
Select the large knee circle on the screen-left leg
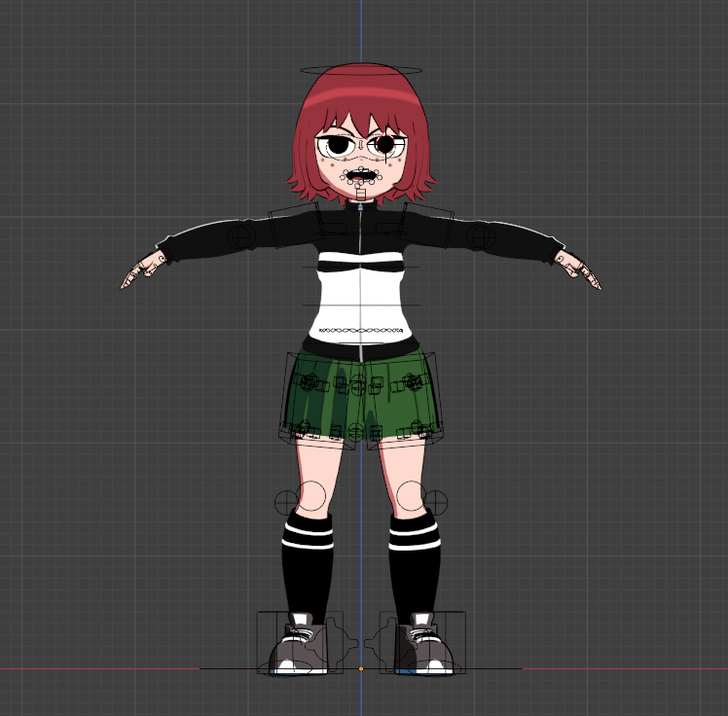310,495
